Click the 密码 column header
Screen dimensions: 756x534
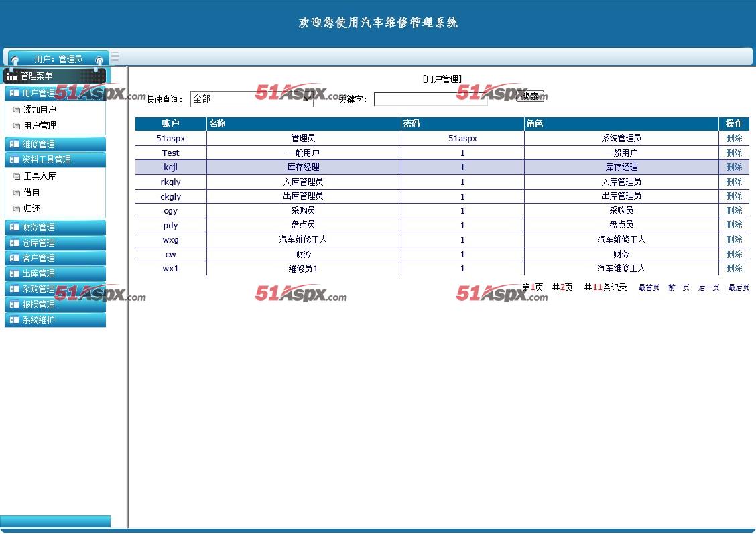pyautogui.click(x=462, y=124)
